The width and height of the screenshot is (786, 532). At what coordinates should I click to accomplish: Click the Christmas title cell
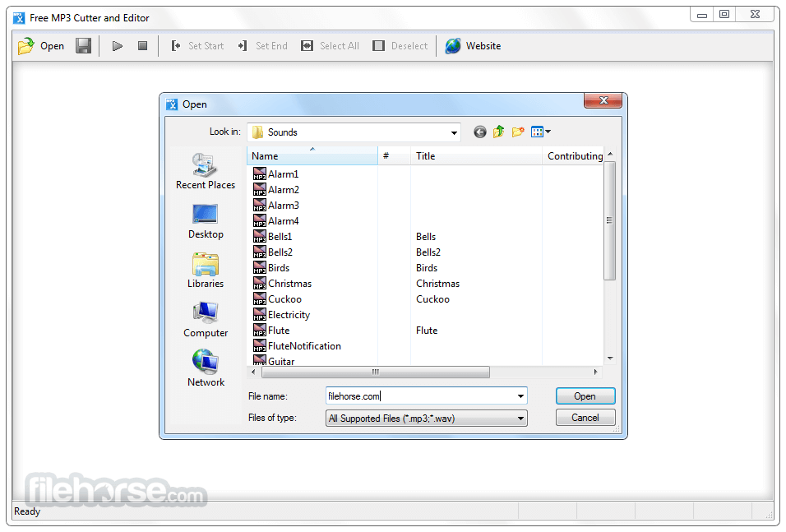coord(437,284)
